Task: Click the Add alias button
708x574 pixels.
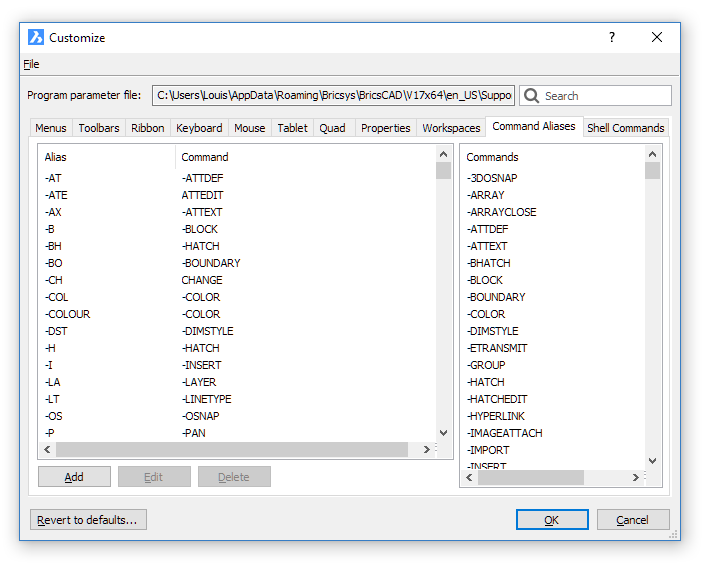Action: click(74, 477)
